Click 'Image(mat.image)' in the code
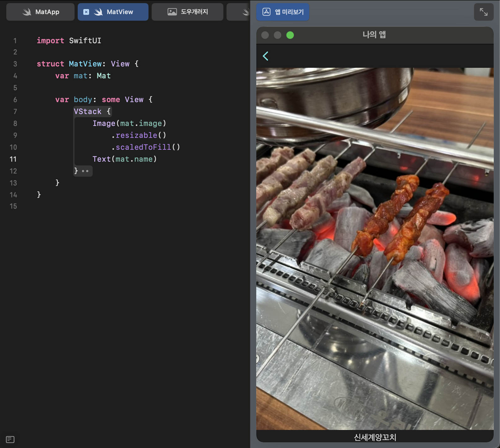This screenshot has width=500, height=448. click(x=129, y=123)
